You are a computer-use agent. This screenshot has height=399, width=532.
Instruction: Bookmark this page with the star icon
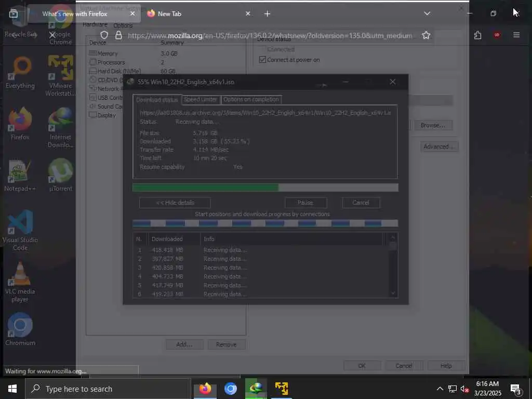click(426, 35)
